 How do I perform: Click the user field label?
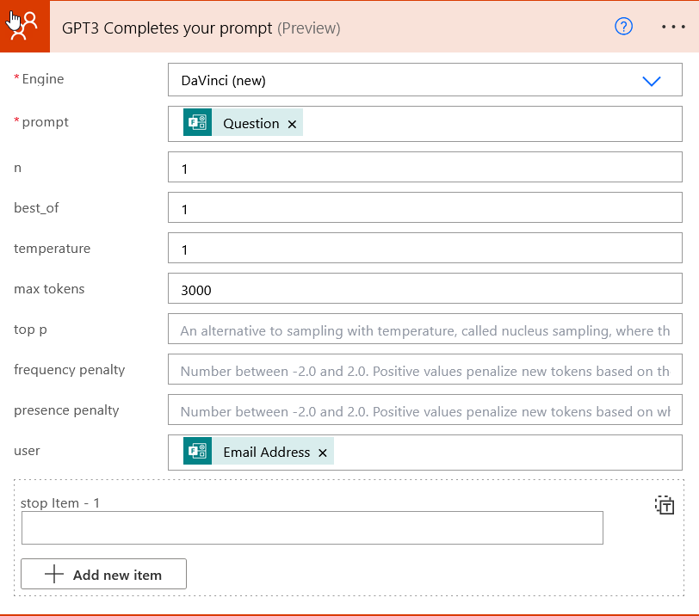point(27,451)
